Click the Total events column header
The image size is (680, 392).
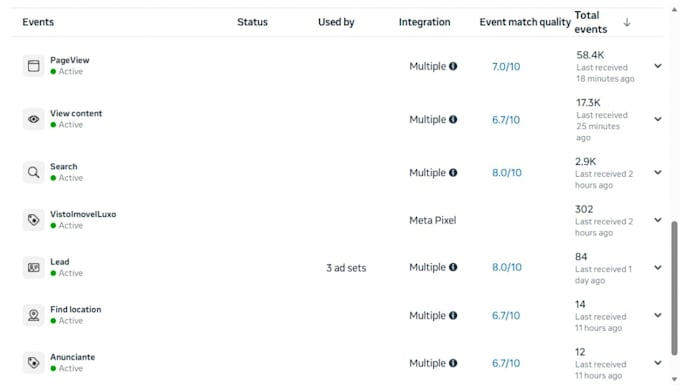[x=591, y=22]
